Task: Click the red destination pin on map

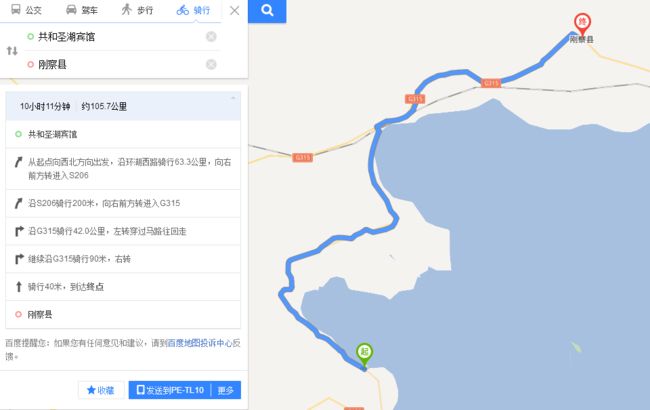Action: click(582, 24)
